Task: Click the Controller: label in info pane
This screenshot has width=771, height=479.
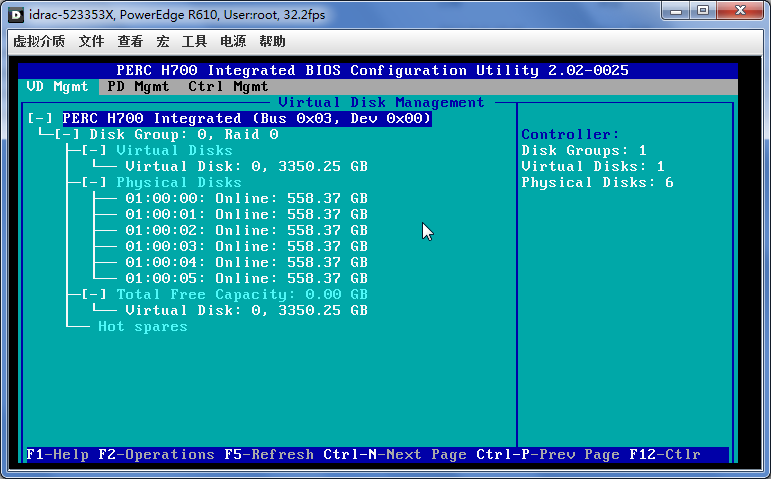Action: (x=570, y=134)
